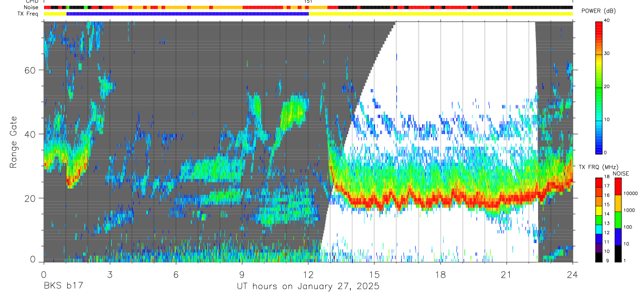Click the x-axis tick label '15'
The height and width of the screenshot is (297, 644).
pos(374,274)
